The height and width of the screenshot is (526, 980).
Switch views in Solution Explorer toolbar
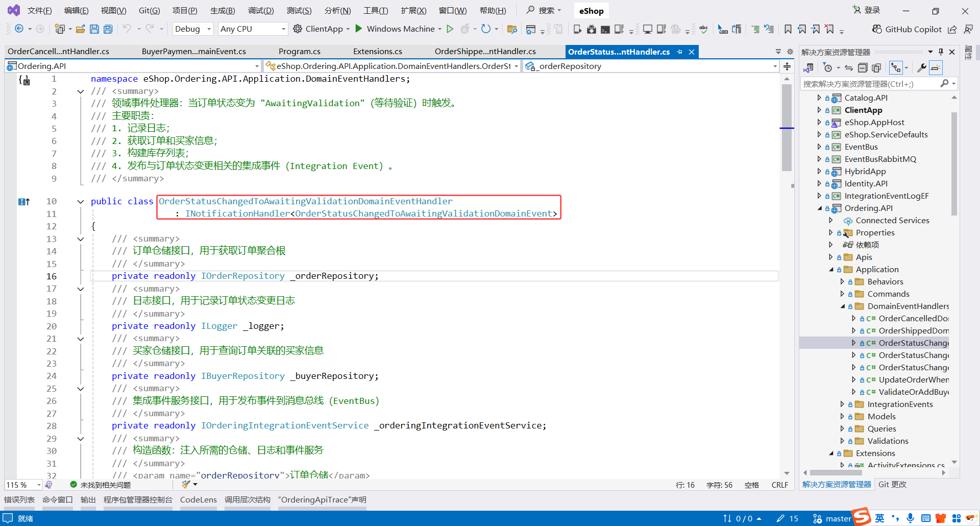(809, 68)
